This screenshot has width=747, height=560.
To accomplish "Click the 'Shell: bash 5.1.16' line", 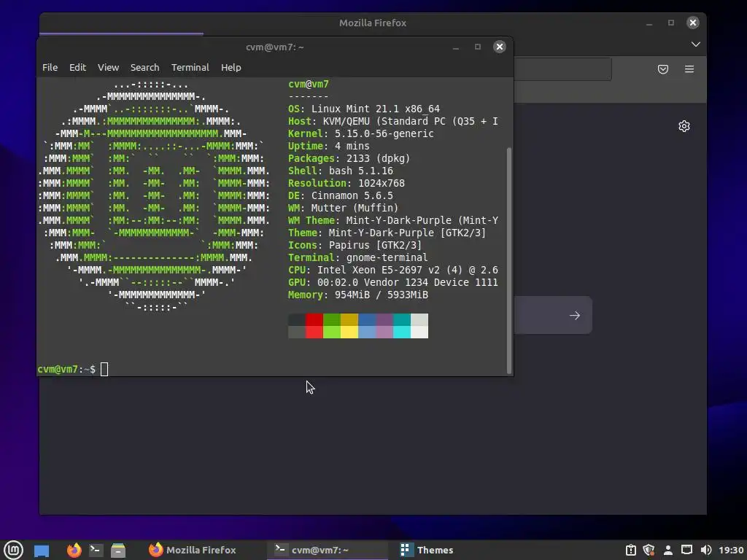I will (x=340, y=171).
